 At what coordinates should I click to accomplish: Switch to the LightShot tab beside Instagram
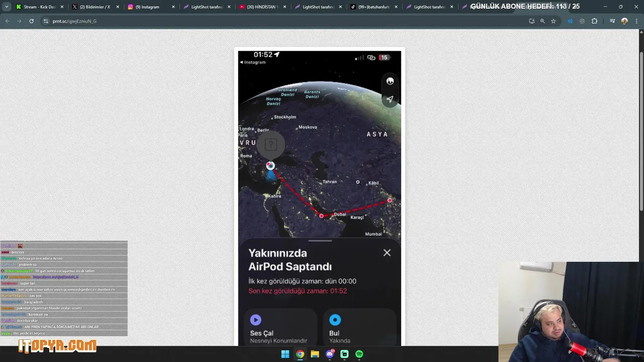click(206, 7)
